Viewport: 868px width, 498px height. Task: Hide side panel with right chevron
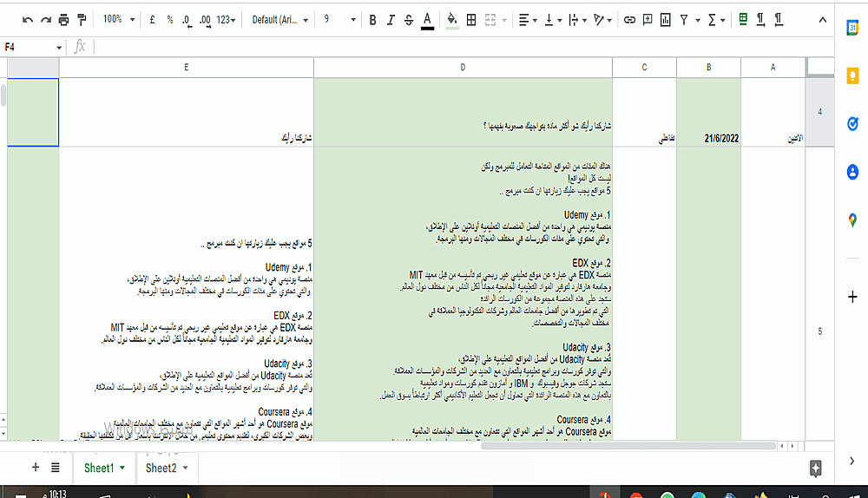(x=852, y=461)
